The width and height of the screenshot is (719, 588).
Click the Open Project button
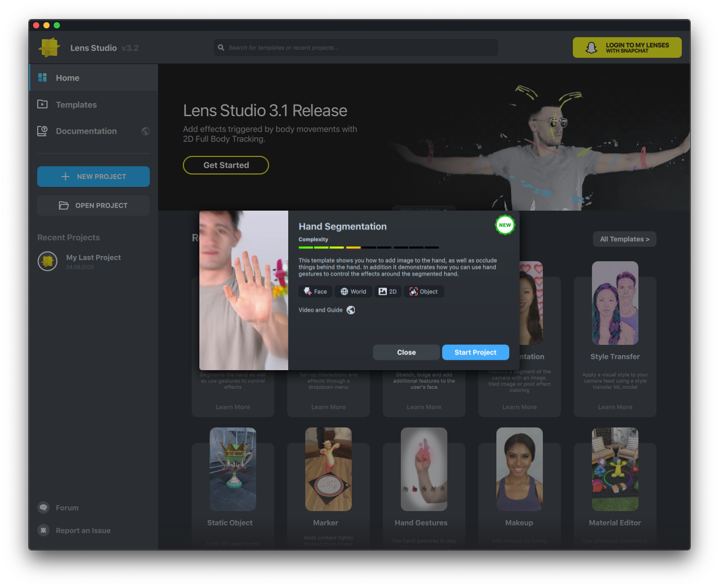[x=93, y=205]
